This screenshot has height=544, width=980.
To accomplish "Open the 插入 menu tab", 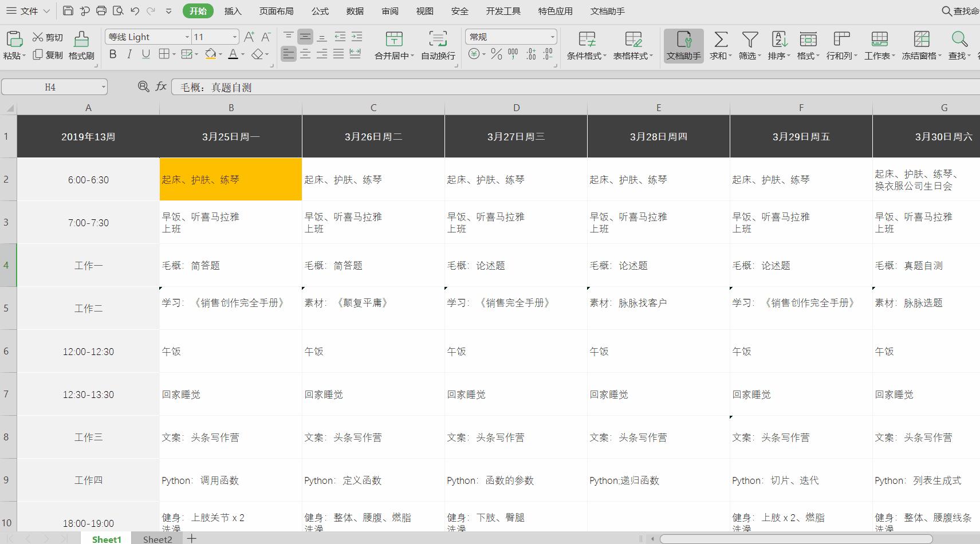I will [233, 11].
